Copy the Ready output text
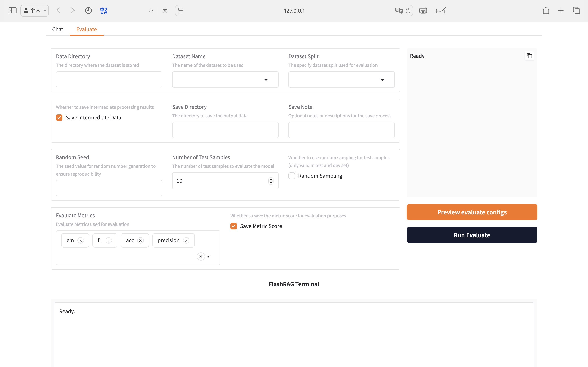This screenshot has height=367, width=588. (529, 56)
